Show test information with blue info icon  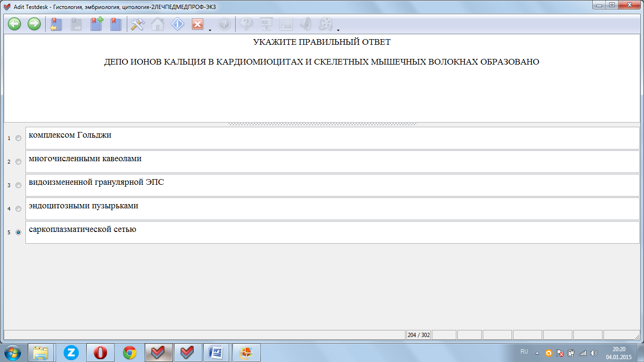pyautogui.click(x=177, y=24)
